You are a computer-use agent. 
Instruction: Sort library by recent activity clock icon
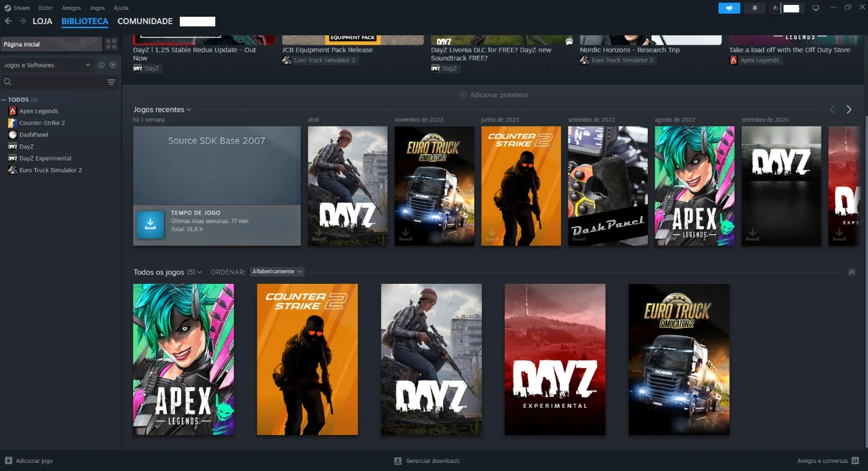[102, 65]
